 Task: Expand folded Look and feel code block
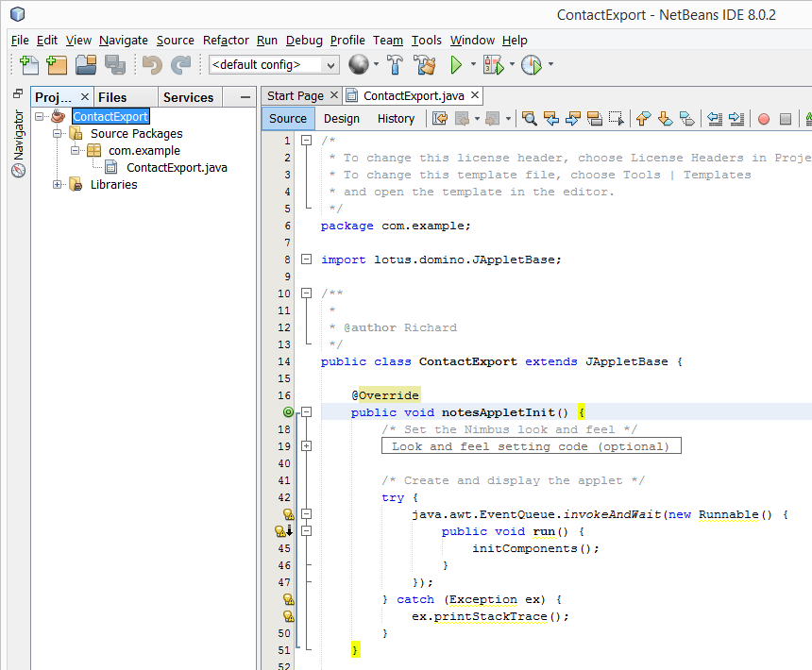307,446
